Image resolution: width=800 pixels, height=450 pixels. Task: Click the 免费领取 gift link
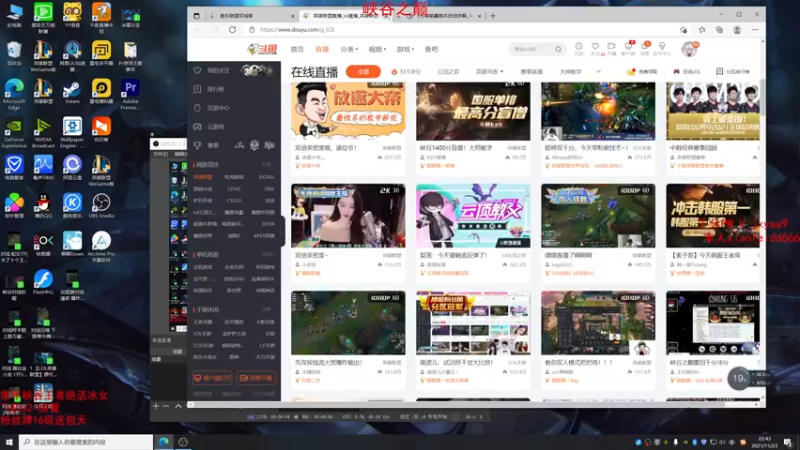pos(642,72)
